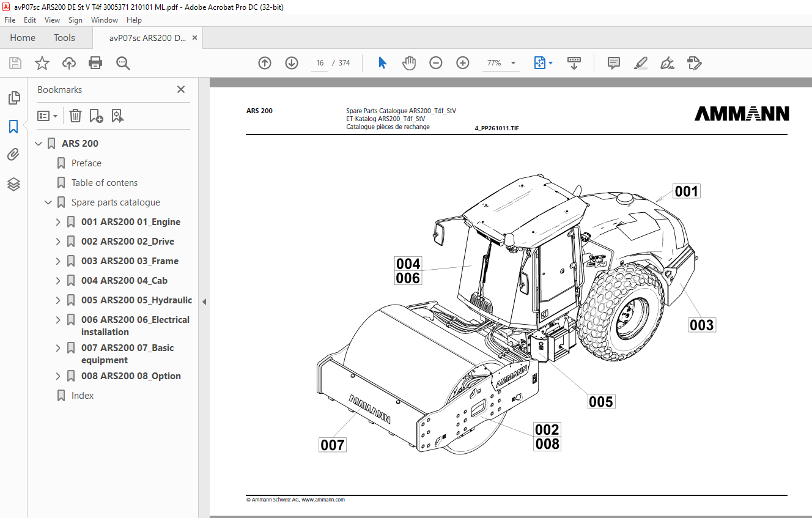Open the File menu
This screenshot has height=518, width=812.
point(10,20)
